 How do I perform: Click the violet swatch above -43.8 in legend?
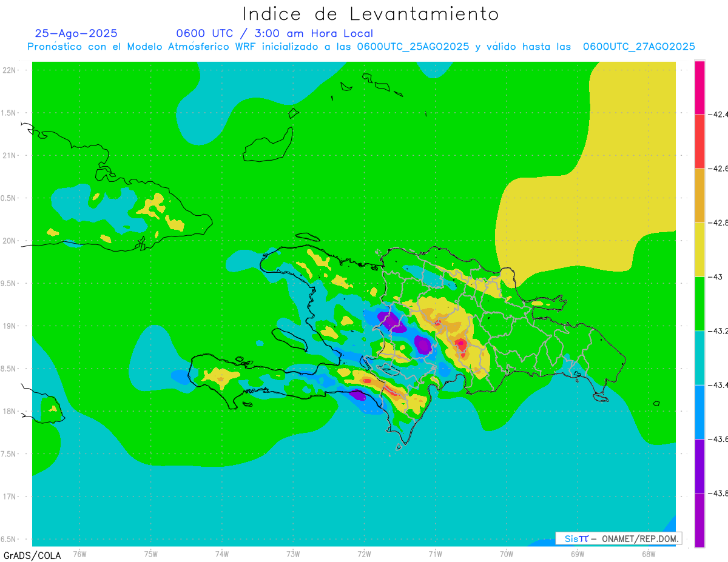click(x=699, y=466)
